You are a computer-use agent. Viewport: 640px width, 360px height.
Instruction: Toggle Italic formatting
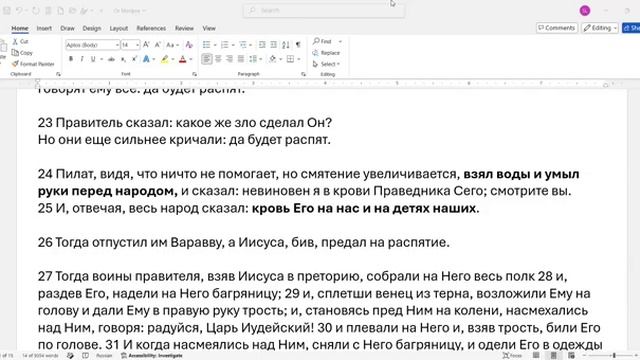point(82,59)
